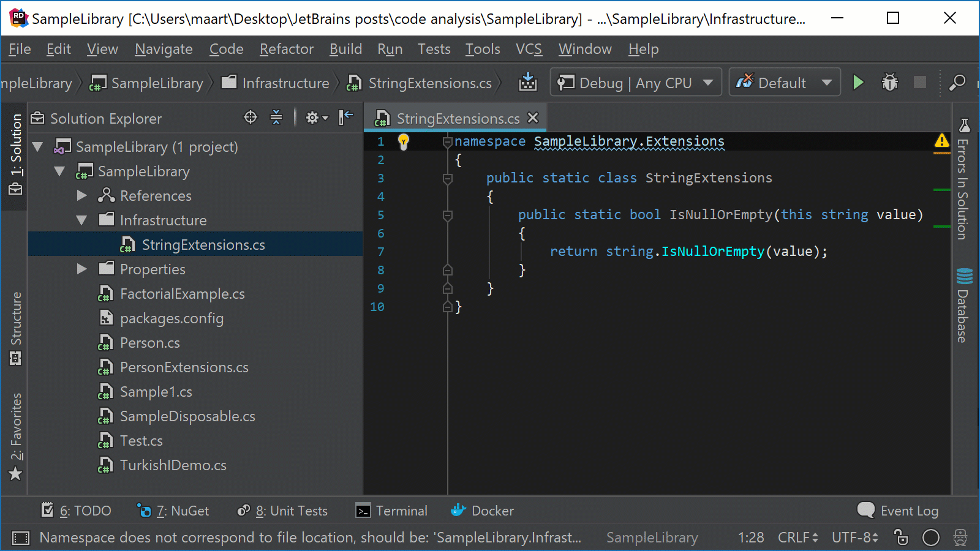Click the locate file crosshair icon
Viewport: 980px width, 551px height.
point(251,117)
